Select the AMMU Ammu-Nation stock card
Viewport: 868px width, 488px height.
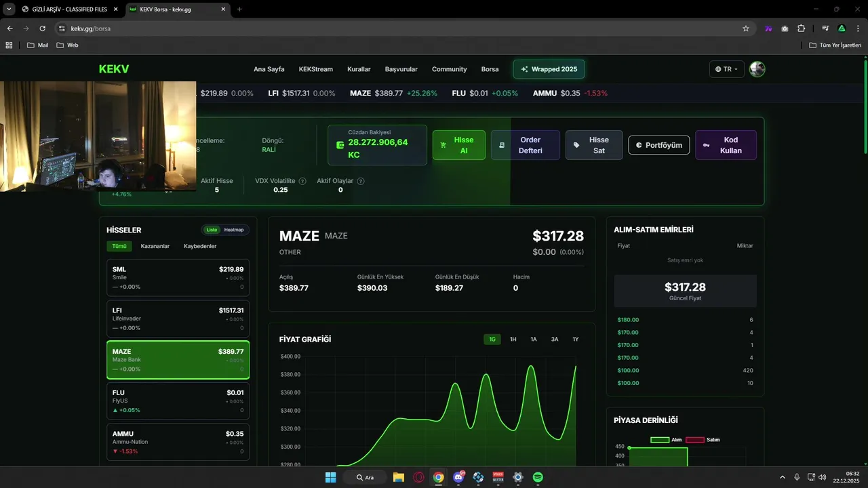pos(178,442)
